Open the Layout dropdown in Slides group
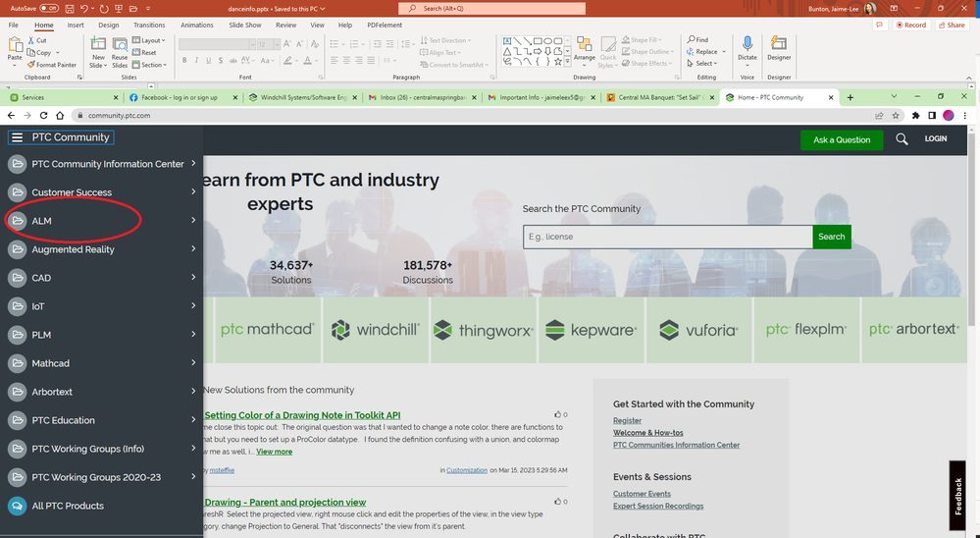Viewport: 980px width, 538px height. click(x=150, y=40)
